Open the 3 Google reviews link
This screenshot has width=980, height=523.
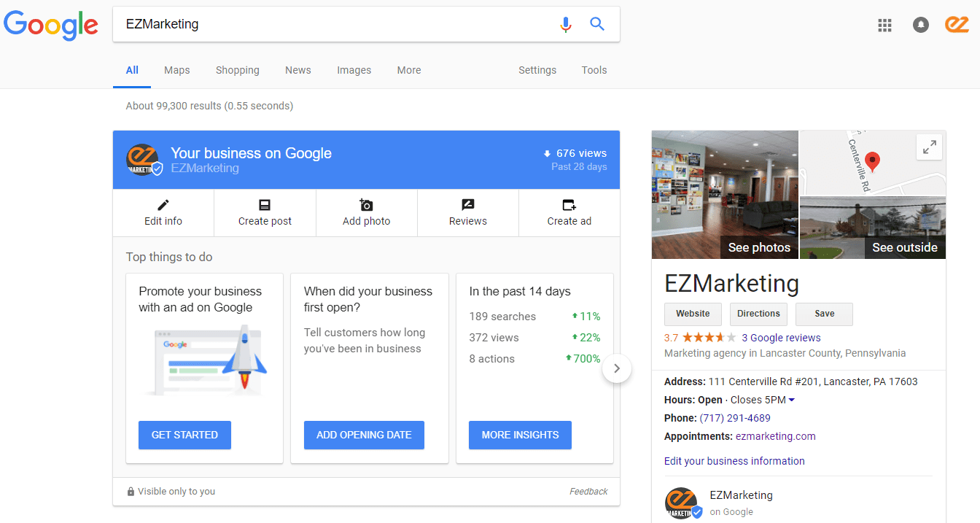pyautogui.click(x=781, y=338)
